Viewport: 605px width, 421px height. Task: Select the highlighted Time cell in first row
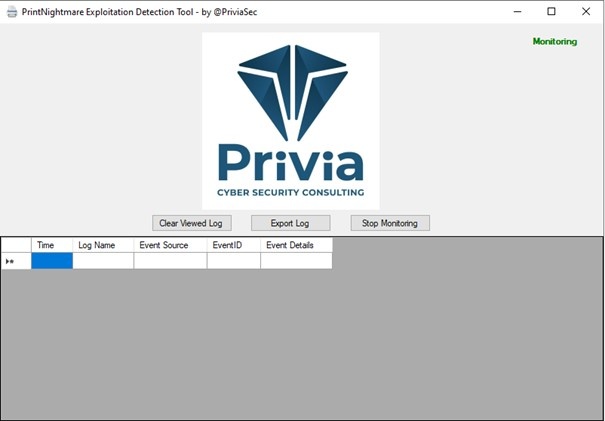(x=52, y=261)
